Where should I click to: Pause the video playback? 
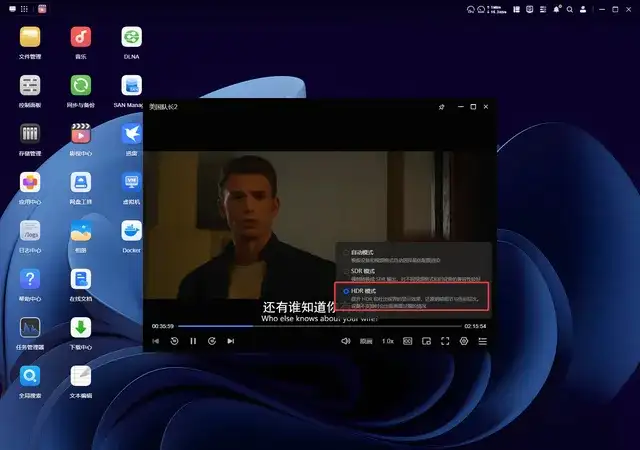[x=193, y=341]
